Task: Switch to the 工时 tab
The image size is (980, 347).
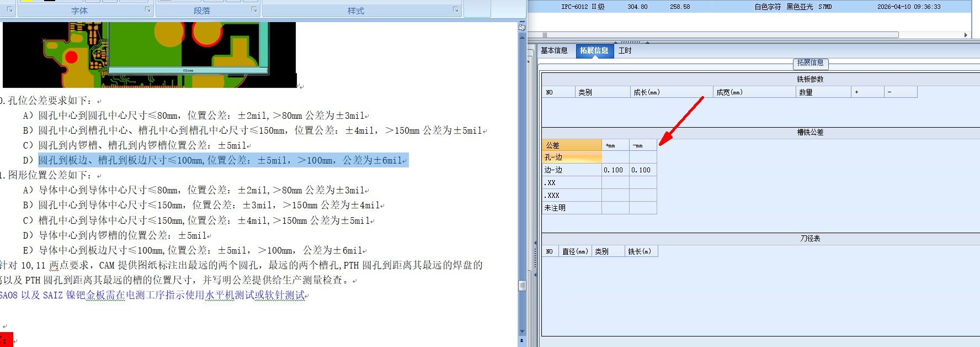Action: (625, 51)
